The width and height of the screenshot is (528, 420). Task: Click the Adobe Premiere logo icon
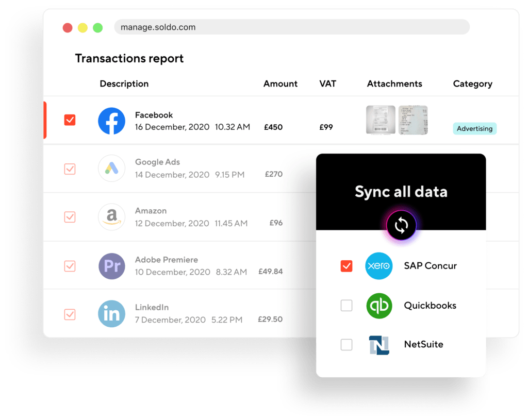click(x=112, y=266)
